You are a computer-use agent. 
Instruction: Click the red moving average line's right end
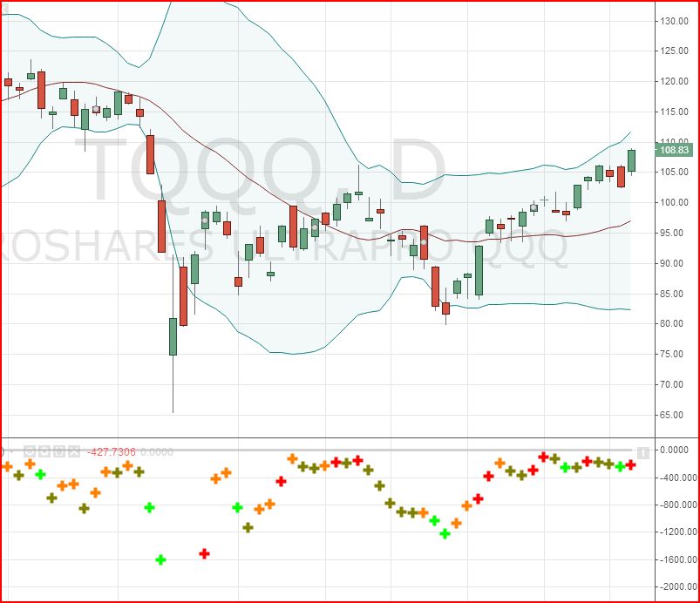click(x=629, y=221)
